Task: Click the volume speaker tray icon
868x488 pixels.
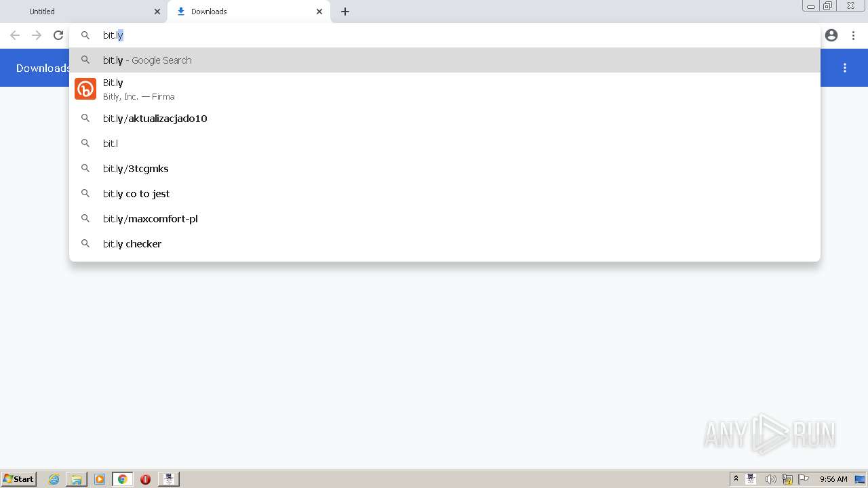Action: 770,479
